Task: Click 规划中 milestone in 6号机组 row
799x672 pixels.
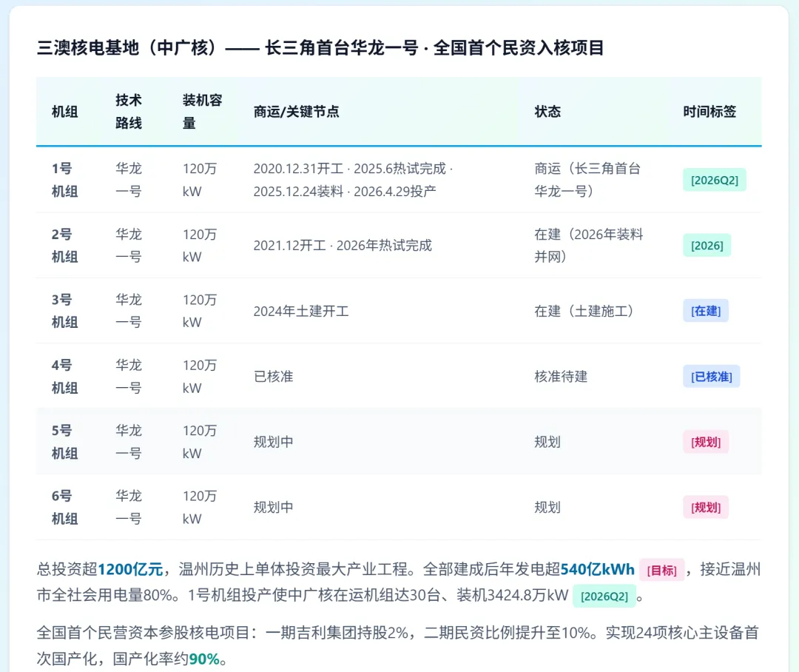Action: point(273,507)
